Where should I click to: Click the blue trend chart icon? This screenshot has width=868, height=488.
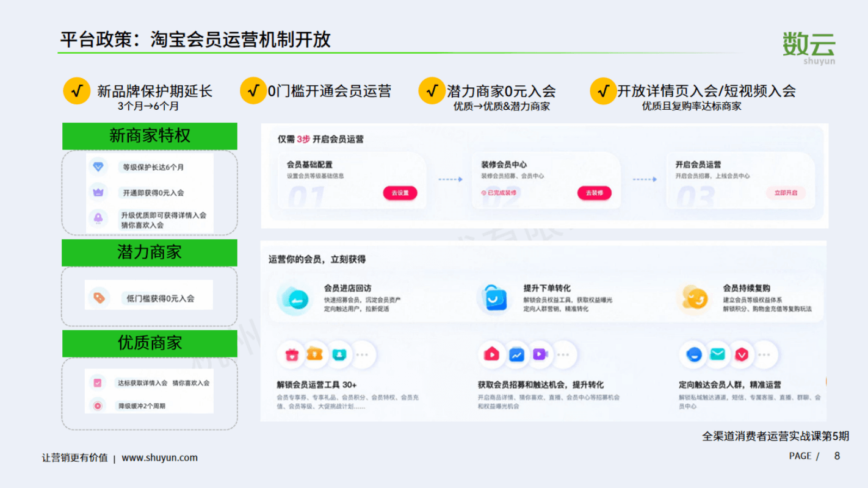click(516, 354)
